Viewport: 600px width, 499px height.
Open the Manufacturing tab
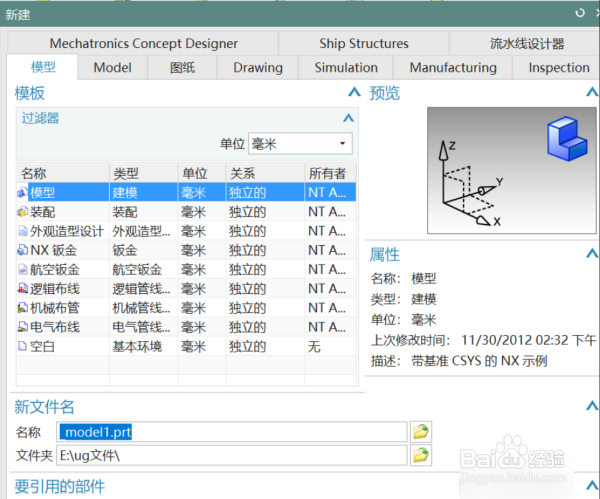[x=453, y=68]
